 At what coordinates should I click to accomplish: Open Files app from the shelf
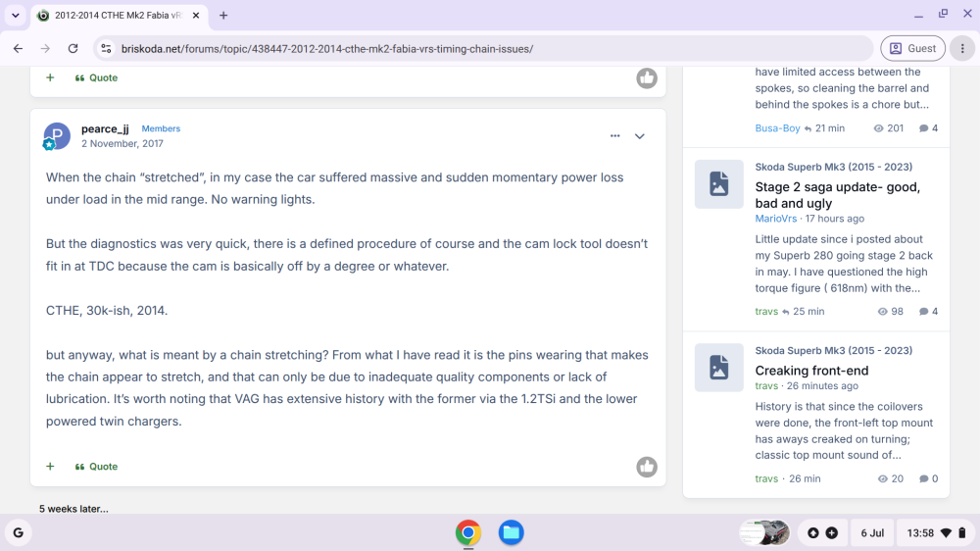coord(511,533)
